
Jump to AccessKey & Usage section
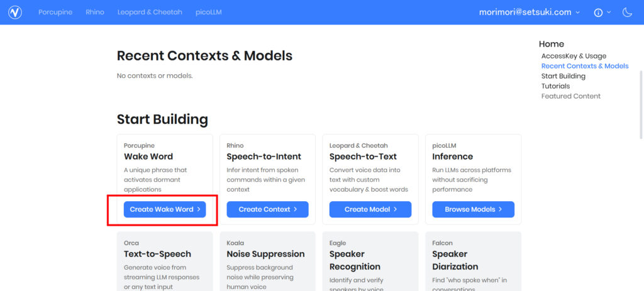574,56
